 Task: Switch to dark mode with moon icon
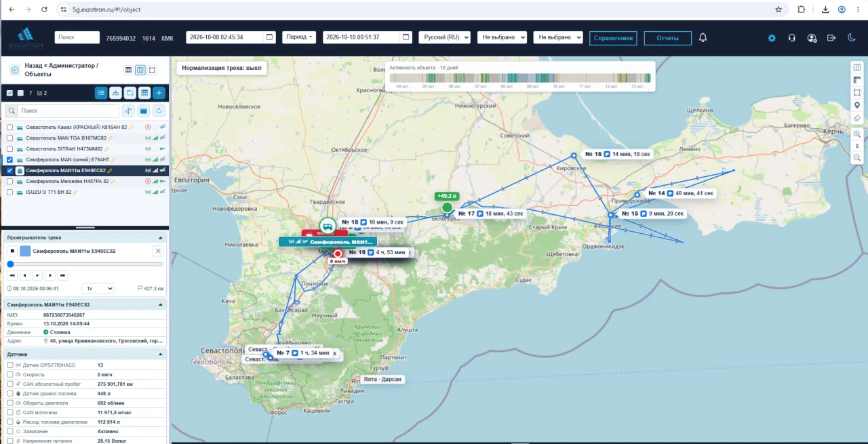tap(852, 38)
